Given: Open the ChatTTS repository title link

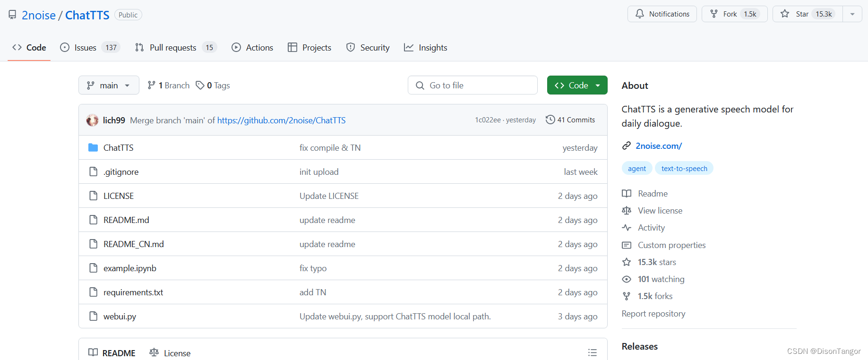Looking at the screenshot, I should [x=87, y=15].
